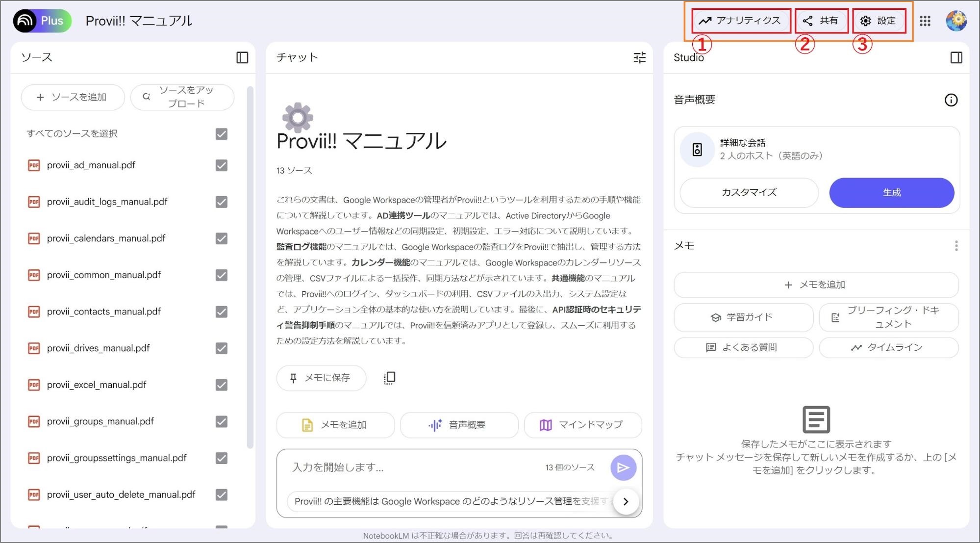Click 生成 generate button
Screen dimensions: 980x543
[x=891, y=193]
